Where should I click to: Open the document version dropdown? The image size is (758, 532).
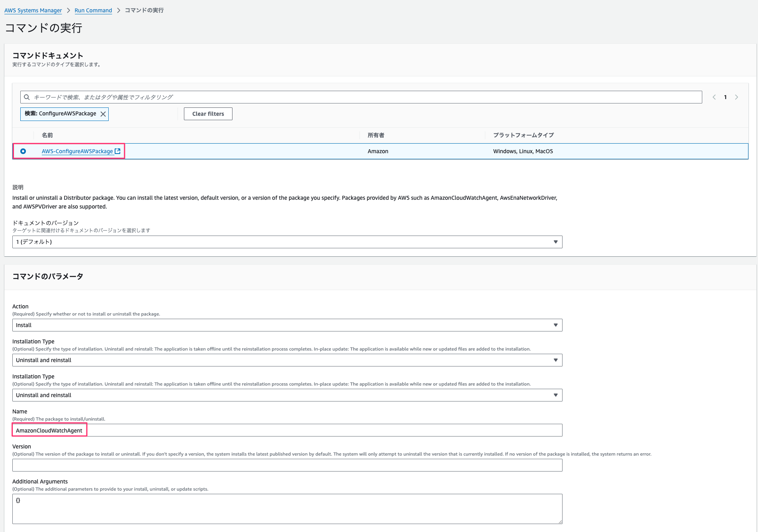(x=287, y=242)
